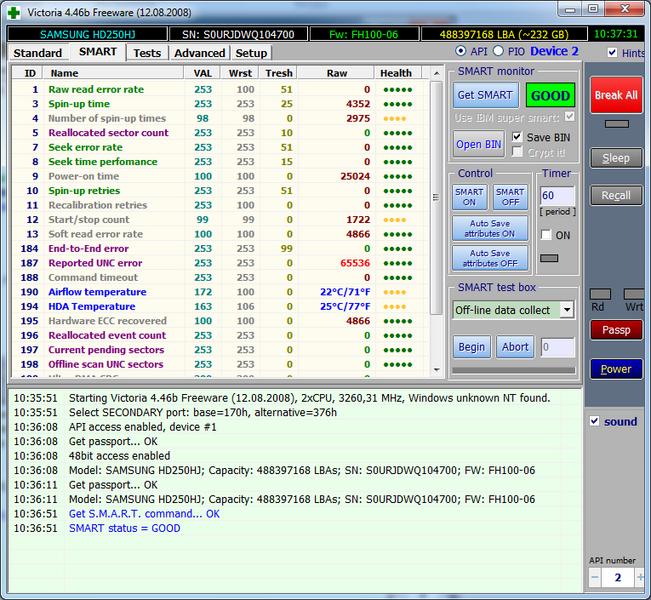The height and width of the screenshot is (600, 651).
Task: Click Auto Save attributes OFF button
Action: point(490,258)
